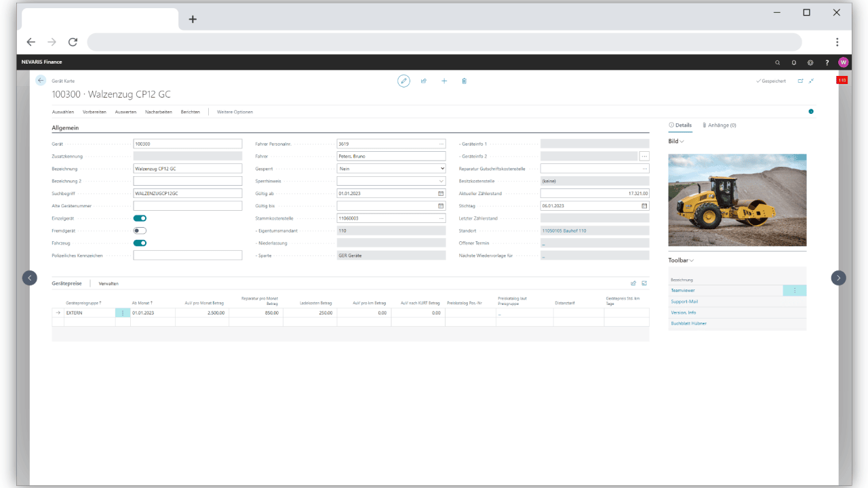The image size is (868, 488).
Task: Open the share icon next to edit
Action: (x=424, y=81)
